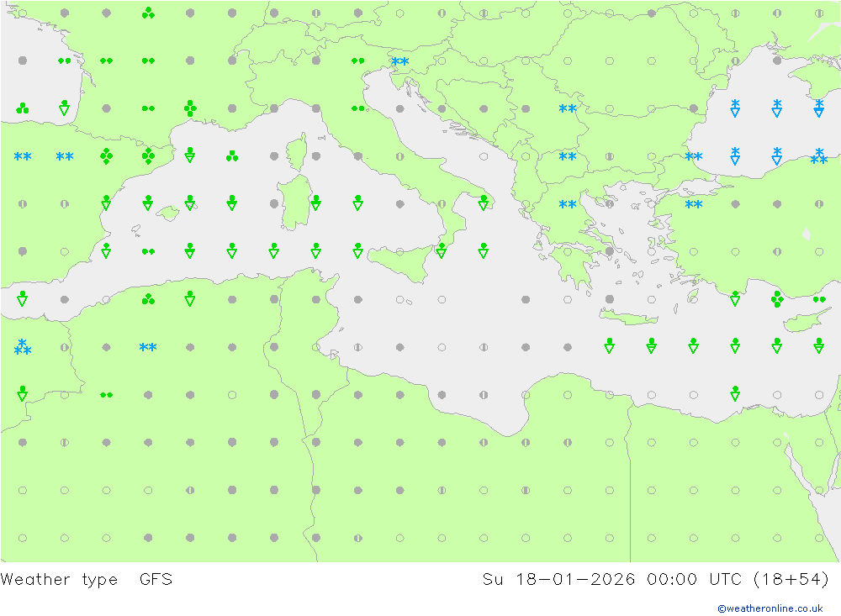Screen dimensions: 841x616
Task: Click the four-dot heavy rain symbol north of Cyprus
Action: 776,298
